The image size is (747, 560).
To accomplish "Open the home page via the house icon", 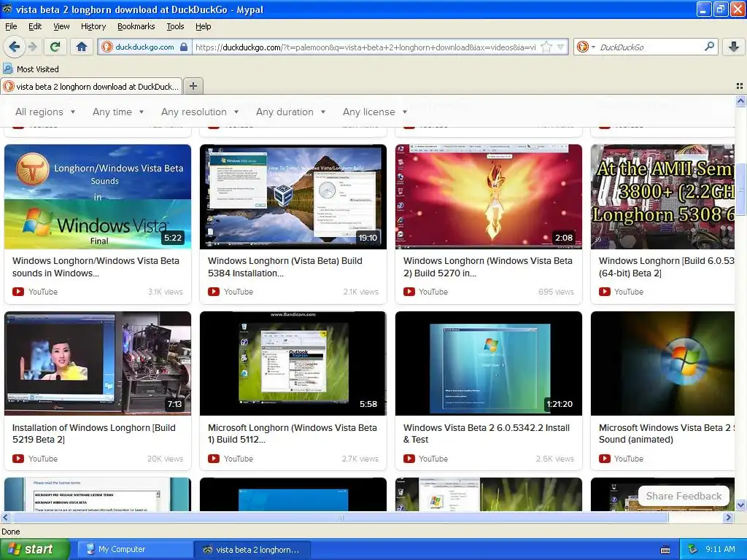I will point(82,47).
